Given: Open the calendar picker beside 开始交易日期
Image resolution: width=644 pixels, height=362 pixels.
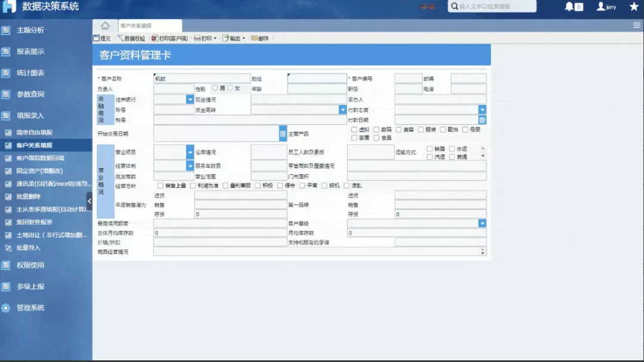Looking at the screenshot, I should coord(283,134).
